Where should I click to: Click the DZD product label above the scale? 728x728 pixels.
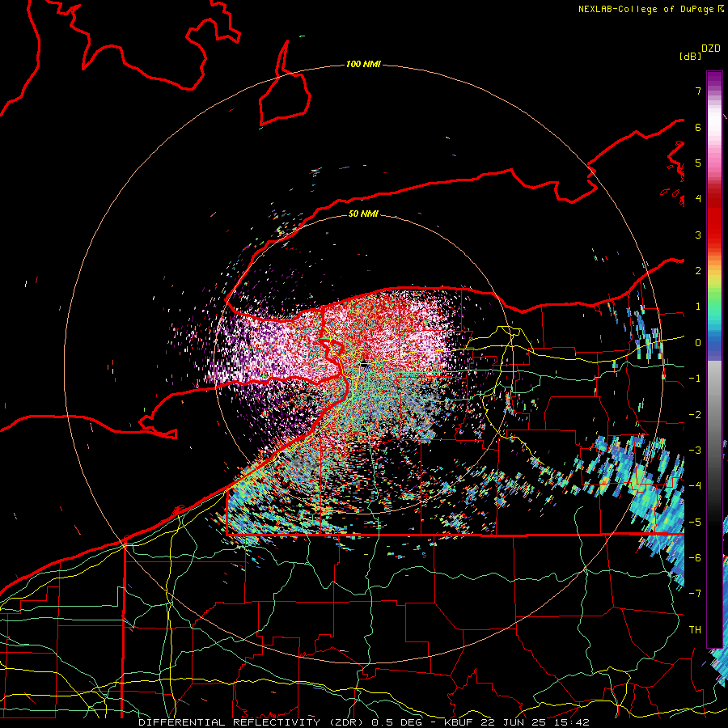711,49
